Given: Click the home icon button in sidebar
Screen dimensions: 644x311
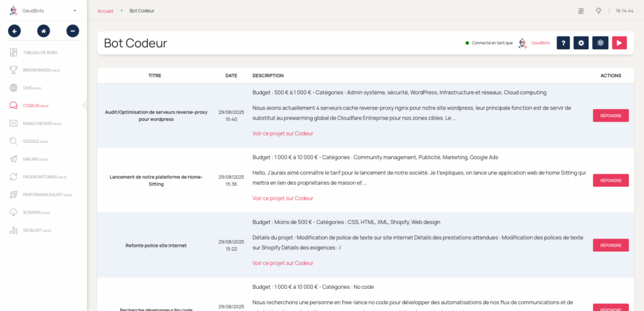Looking at the screenshot, I should [43, 31].
